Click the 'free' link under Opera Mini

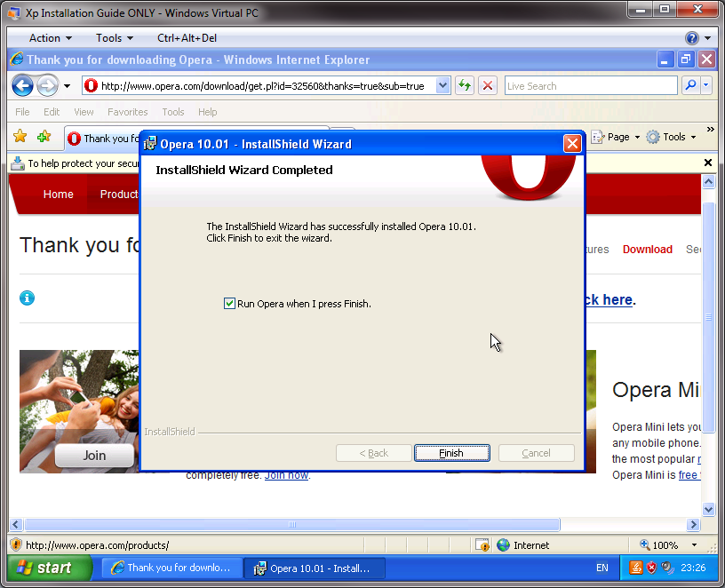pos(688,474)
